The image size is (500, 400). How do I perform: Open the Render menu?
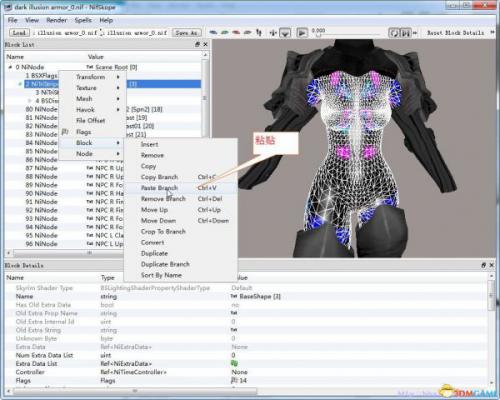[56, 20]
